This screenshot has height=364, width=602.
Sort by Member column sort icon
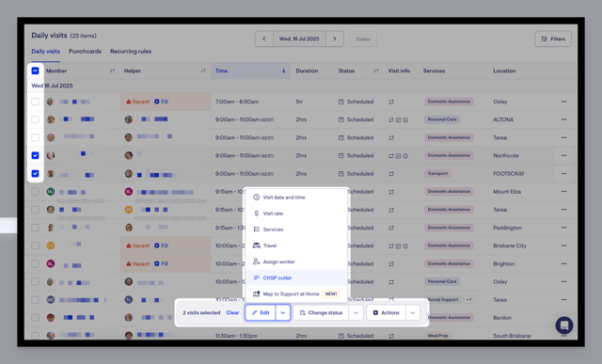pyautogui.click(x=112, y=71)
